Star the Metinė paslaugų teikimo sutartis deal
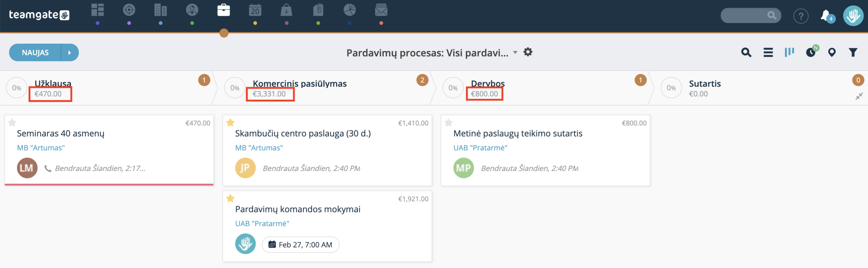The image size is (868, 268). (449, 122)
